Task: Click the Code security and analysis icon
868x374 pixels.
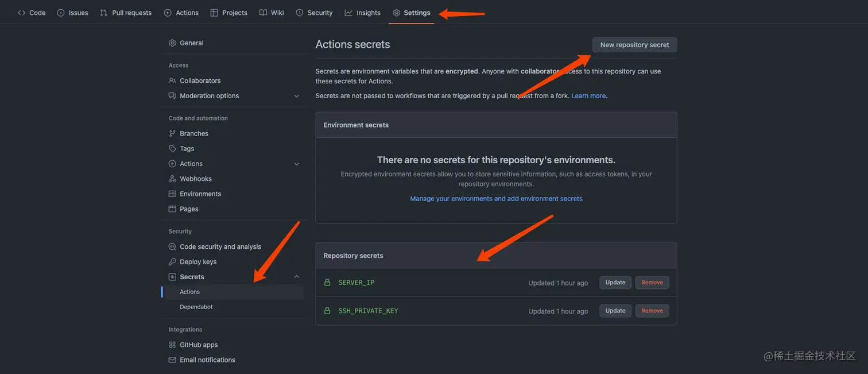Action: (172, 247)
